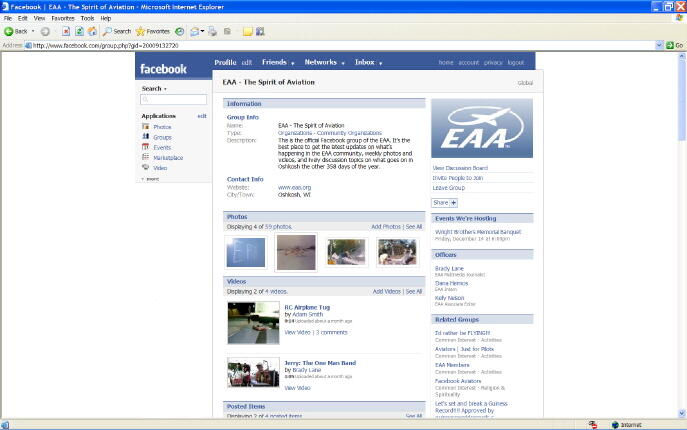Click the Print icon in toolbar
This screenshot has width=687, height=430.
coord(212,32)
